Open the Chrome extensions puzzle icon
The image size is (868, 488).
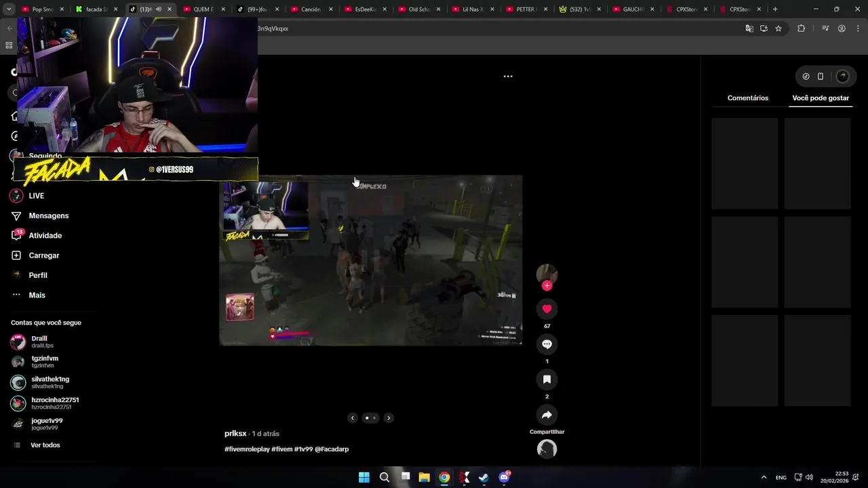tap(802, 28)
